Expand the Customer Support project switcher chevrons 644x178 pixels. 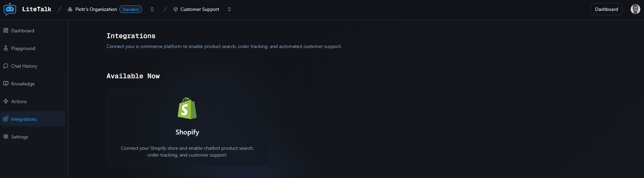coord(229,9)
